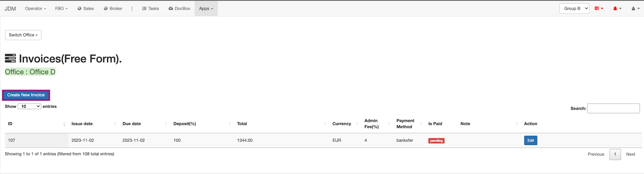Click the JDM brand link

click(x=10, y=9)
